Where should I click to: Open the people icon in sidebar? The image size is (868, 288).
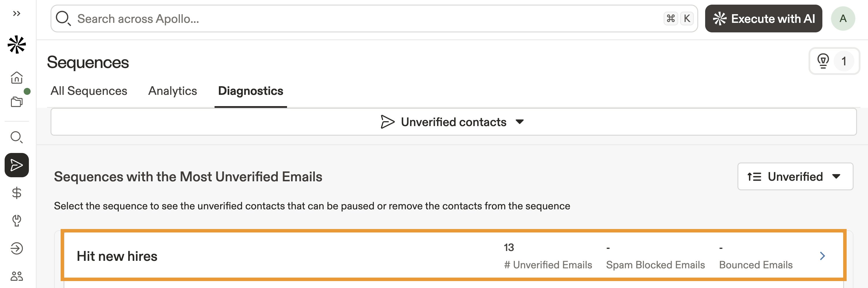(16, 276)
